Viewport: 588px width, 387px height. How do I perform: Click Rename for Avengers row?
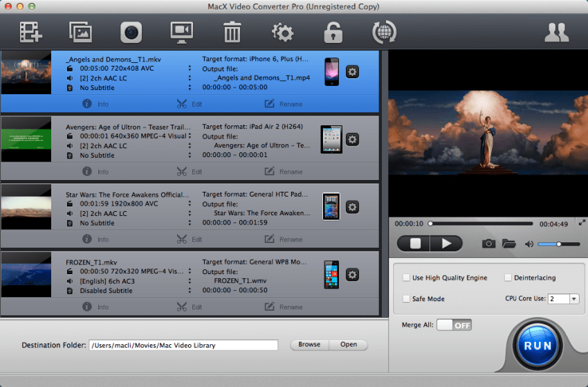pyautogui.click(x=284, y=171)
